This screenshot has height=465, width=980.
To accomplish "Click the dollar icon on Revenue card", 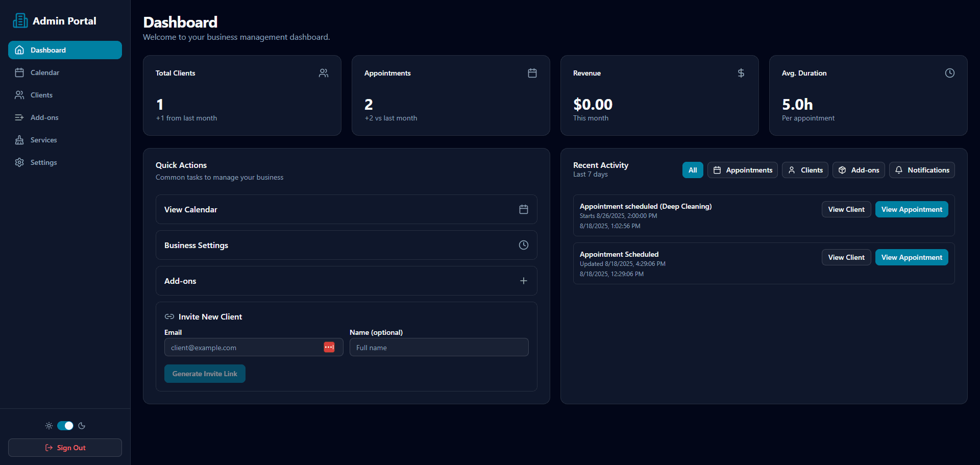I will 741,73.
